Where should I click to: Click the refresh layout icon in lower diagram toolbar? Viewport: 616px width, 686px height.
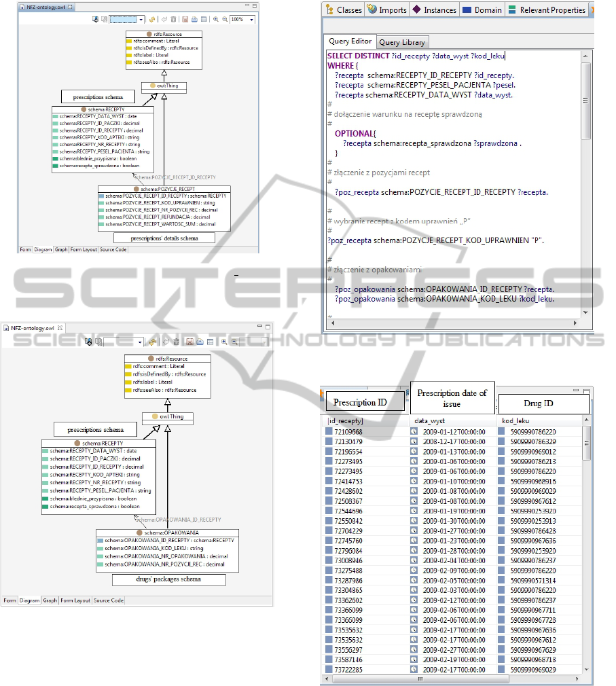pos(153,342)
